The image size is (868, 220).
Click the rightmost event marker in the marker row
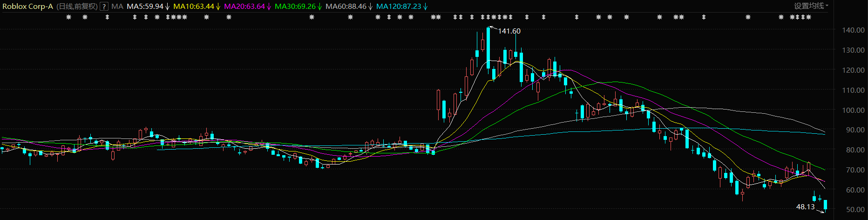[808, 17]
